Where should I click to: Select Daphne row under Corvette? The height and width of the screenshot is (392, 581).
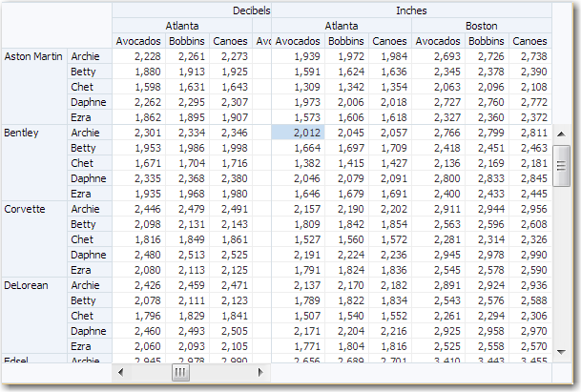click(90, 255)
